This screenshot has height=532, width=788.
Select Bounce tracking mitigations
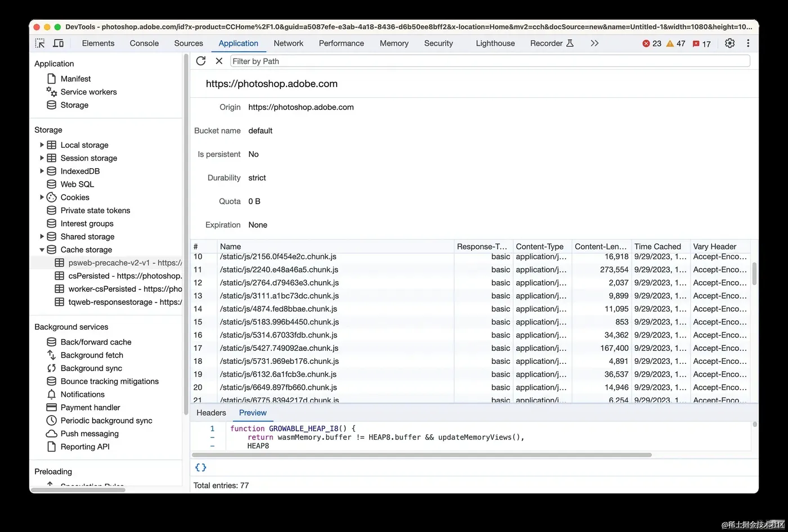[110, 381]
